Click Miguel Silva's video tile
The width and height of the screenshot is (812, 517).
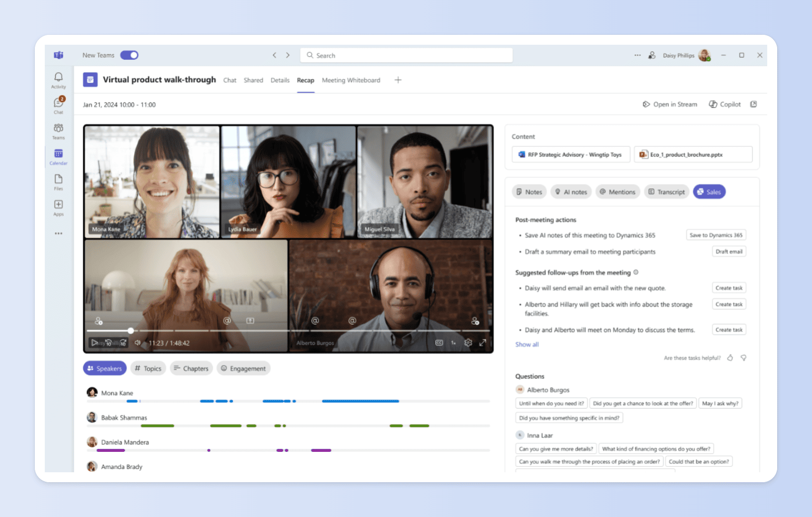(424, 181)
